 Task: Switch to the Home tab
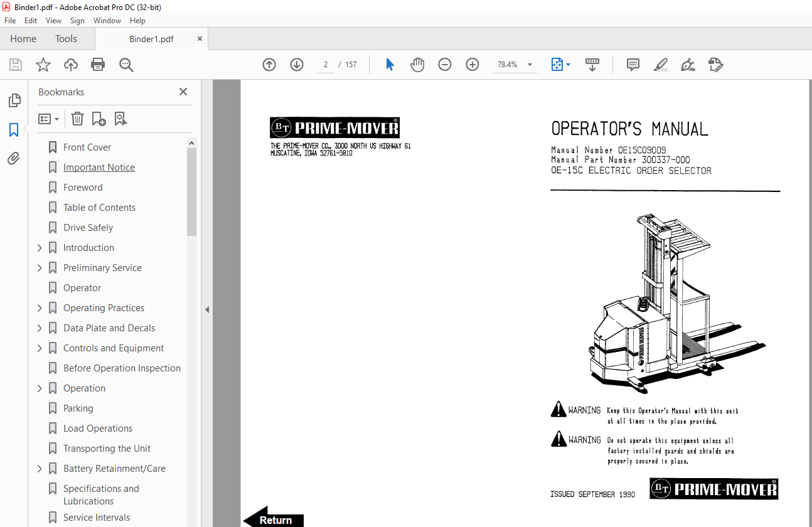23,39
